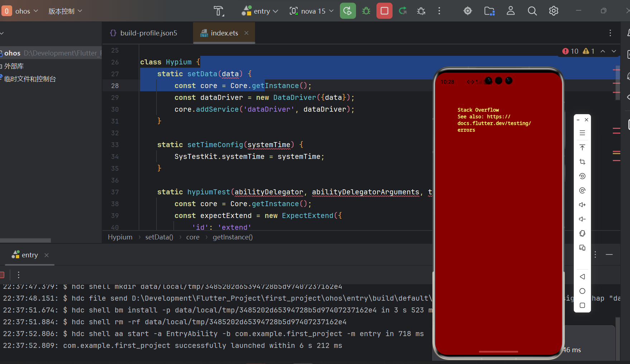Click Hypium in the breadcrumb

coord(120,237)
